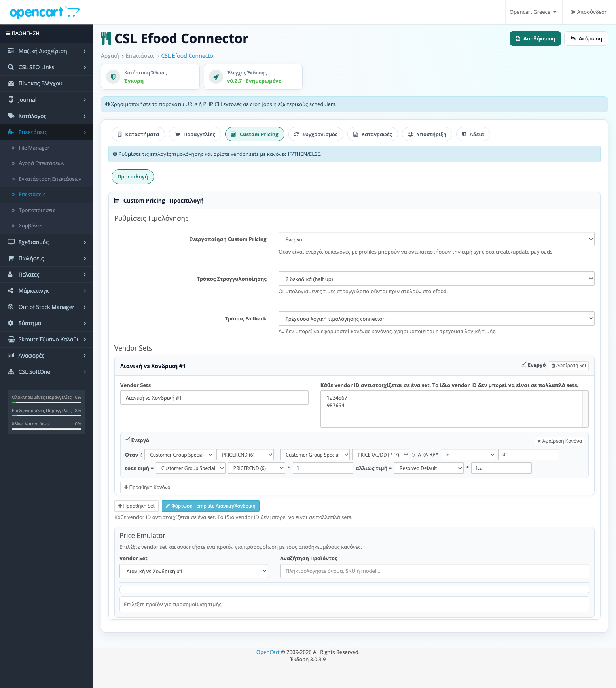This screenshot has width=616, height=688.
Task: Click the Επεξεργασμένες Παραγγελίες progress bar
Action: point(46,416)
